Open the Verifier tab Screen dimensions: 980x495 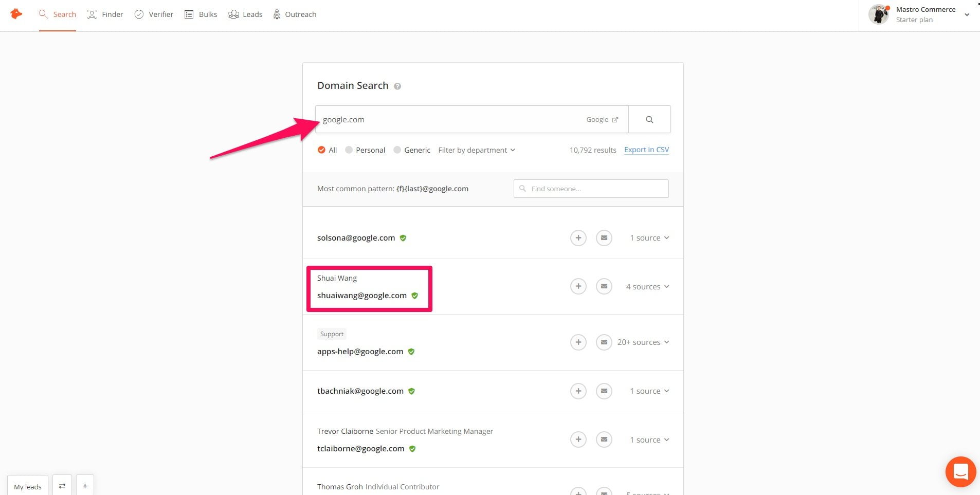[154, 14]
